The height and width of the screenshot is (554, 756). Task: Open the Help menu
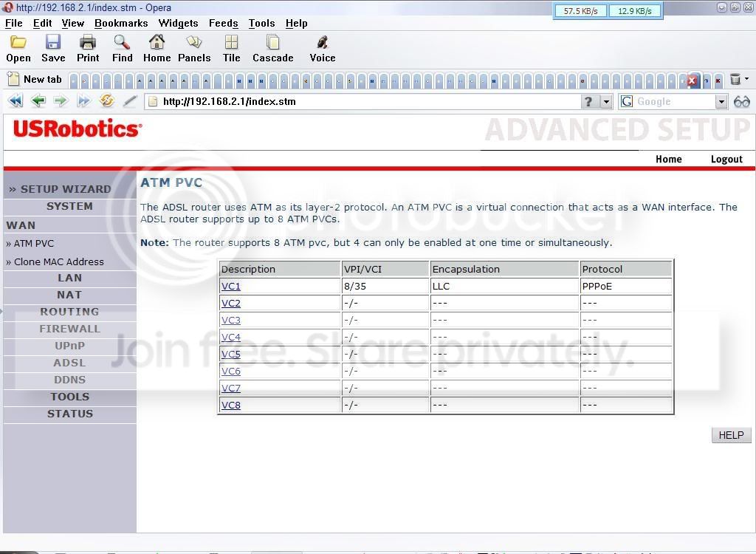click(296, 23)
